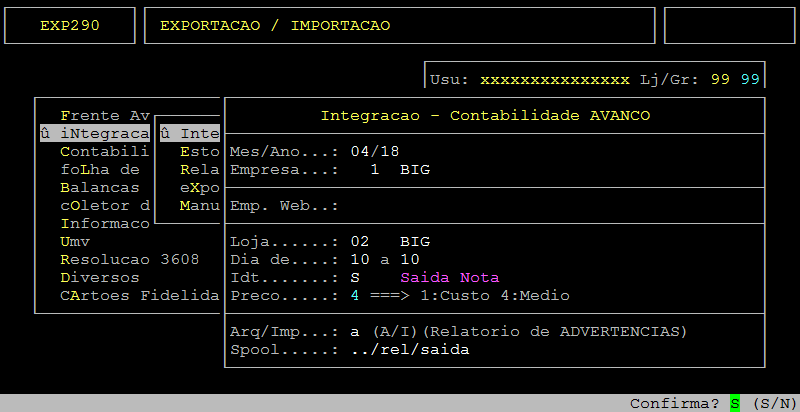Image resolution: width=800 pixels, height=412 pixels.
Task: Focus the Empresa field with value 1
Action: (375, 170)
